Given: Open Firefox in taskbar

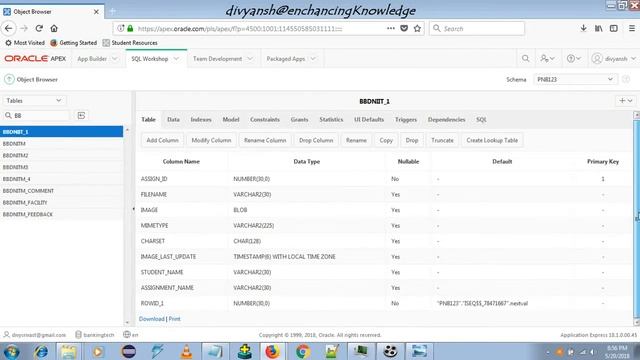Looking at the screenshot, I should pyautogui.click(x=272, y=351).
